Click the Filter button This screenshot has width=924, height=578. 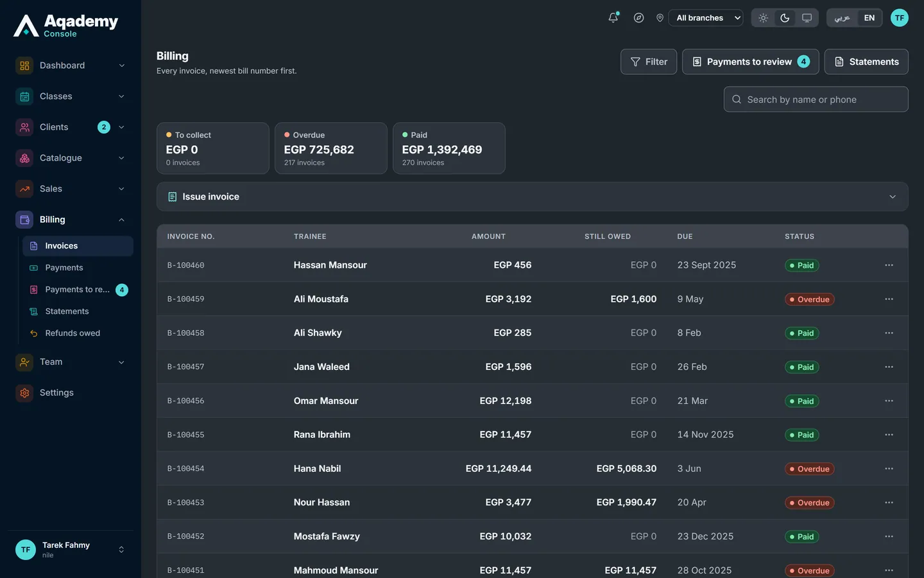(x=649, y=62)
